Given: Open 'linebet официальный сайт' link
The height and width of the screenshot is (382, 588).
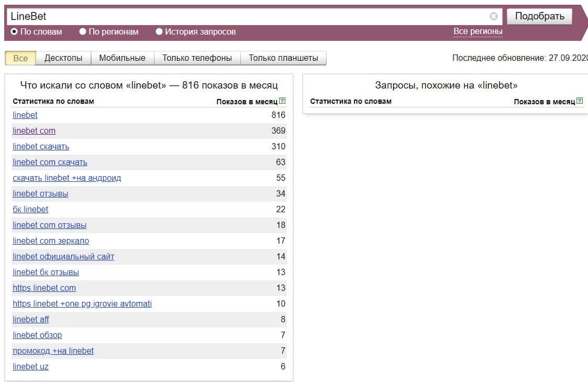Looking at the screenshot, I should pyautogui.click(x=63, y=257).
